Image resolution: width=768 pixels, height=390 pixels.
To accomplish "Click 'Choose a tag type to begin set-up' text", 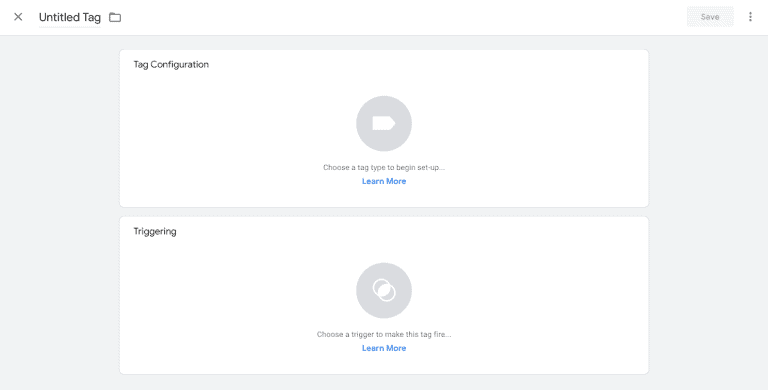I will point(384,168).
